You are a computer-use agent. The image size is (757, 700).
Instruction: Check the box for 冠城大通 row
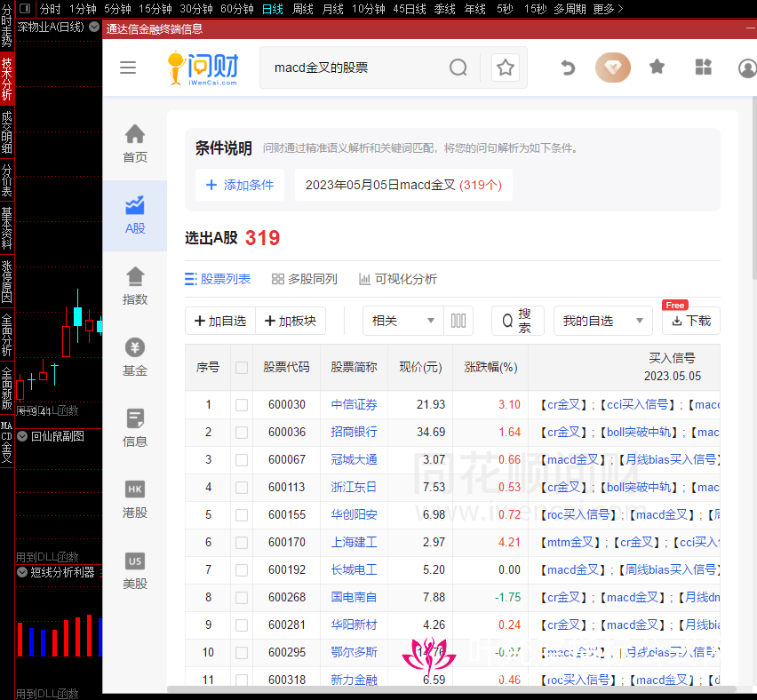click(242, 459)
